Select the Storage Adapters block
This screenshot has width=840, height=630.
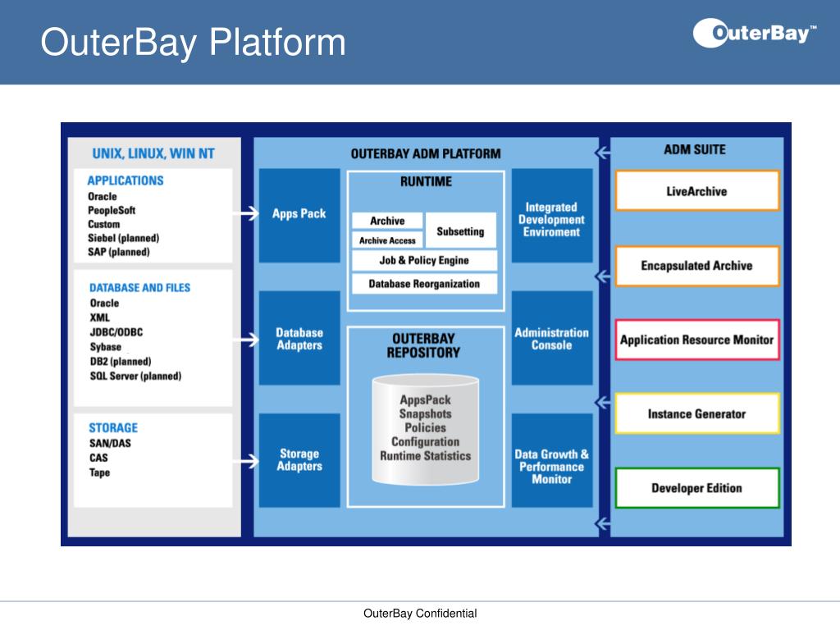click(299, 460)
